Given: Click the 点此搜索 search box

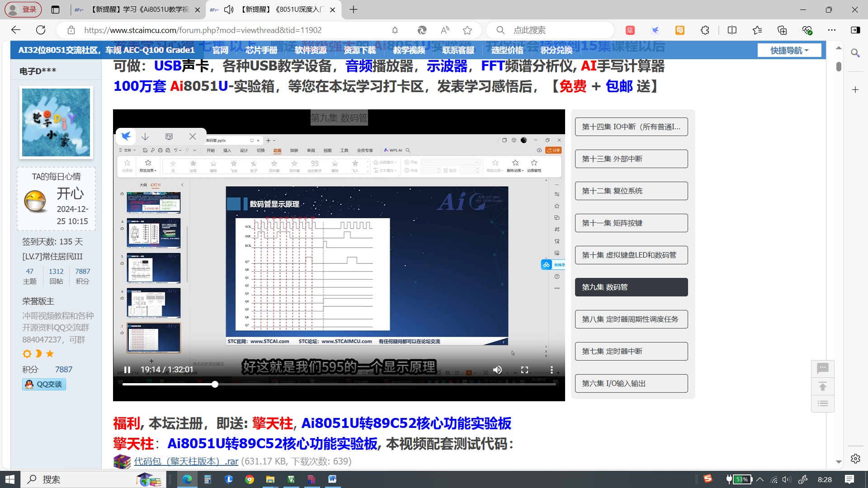Looking at the screenshot, I should point(551,30).
